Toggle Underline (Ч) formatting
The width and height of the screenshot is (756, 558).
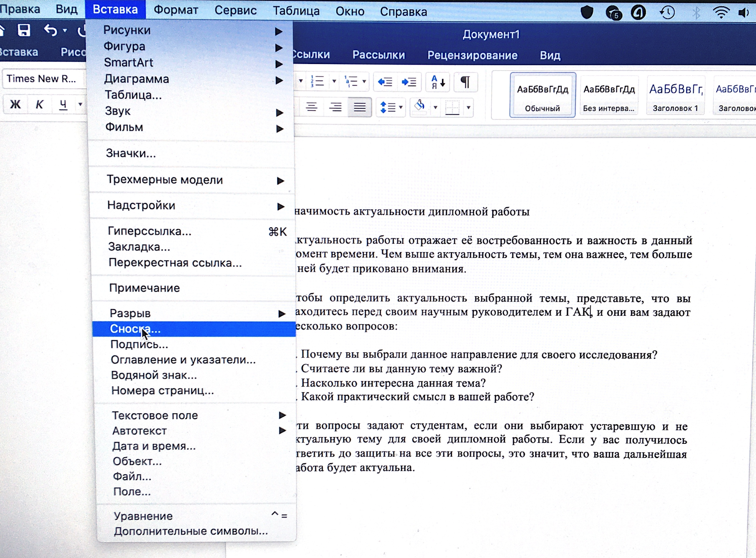pos(63,104)
